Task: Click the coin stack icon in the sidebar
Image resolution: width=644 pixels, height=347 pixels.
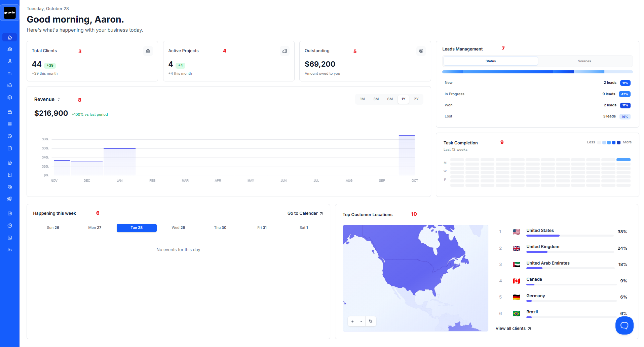Action: tap(10, 199)
